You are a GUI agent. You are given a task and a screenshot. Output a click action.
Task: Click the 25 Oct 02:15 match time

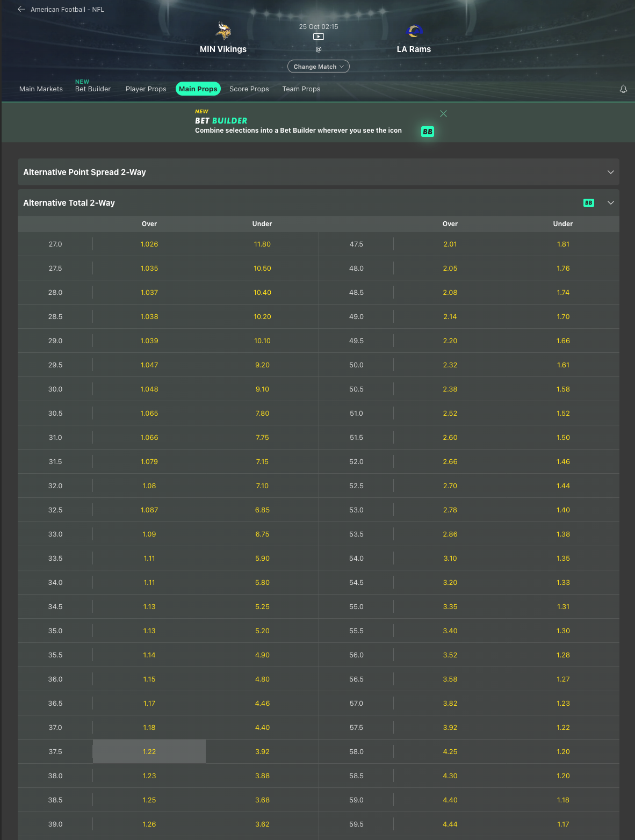pyautogui.click(x=319, y=27)
